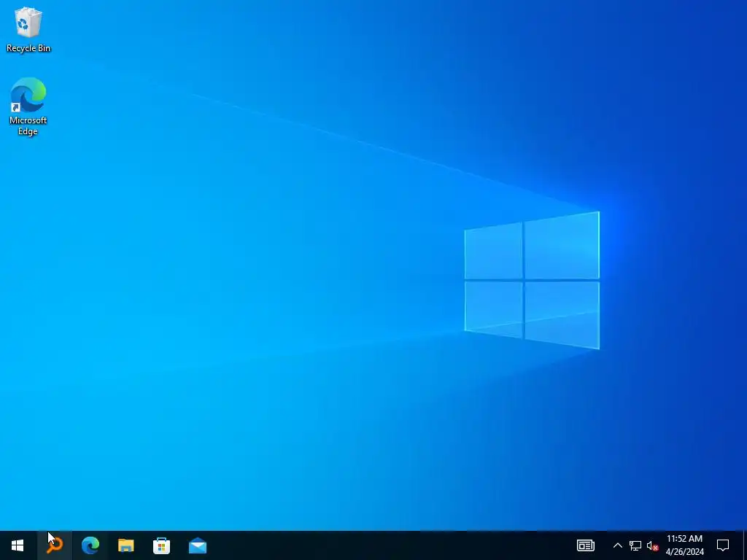747x560 pixels.
Task: Click the taskbar search magnifier icon
Action: tap(55, 545)
